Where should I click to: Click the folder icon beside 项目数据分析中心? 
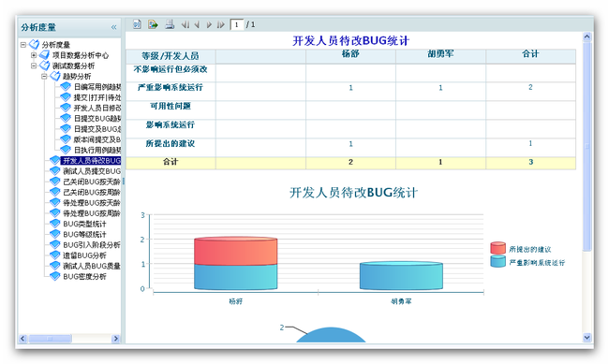point(45,54)
